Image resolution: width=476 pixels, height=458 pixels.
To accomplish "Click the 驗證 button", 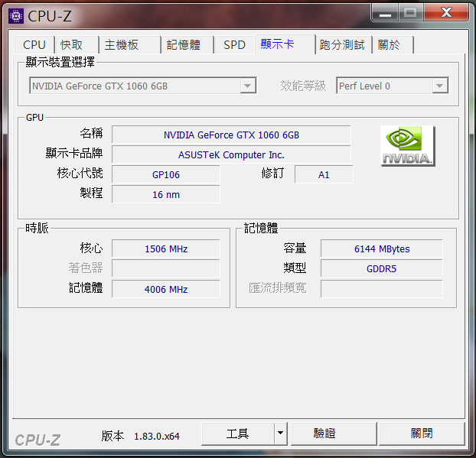I will pos(334,434).
